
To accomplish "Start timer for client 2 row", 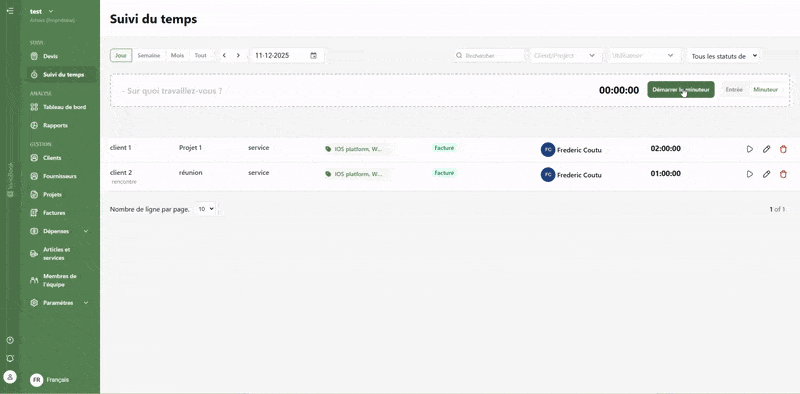I will 749,174.
